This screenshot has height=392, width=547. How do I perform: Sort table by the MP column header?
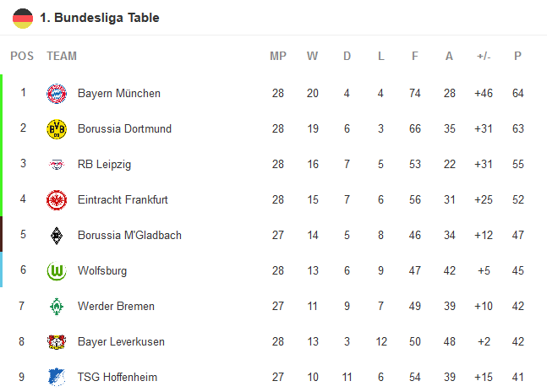(278, 57)
